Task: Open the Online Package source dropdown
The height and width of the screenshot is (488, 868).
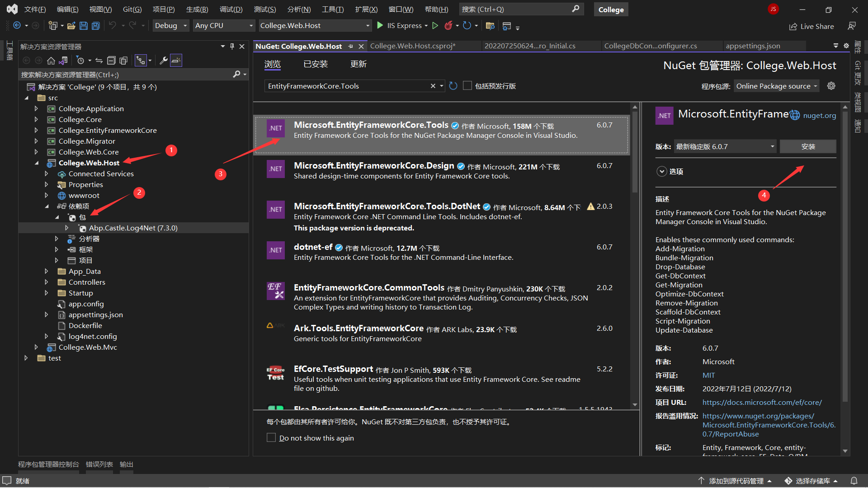Action: click(776, 86)
